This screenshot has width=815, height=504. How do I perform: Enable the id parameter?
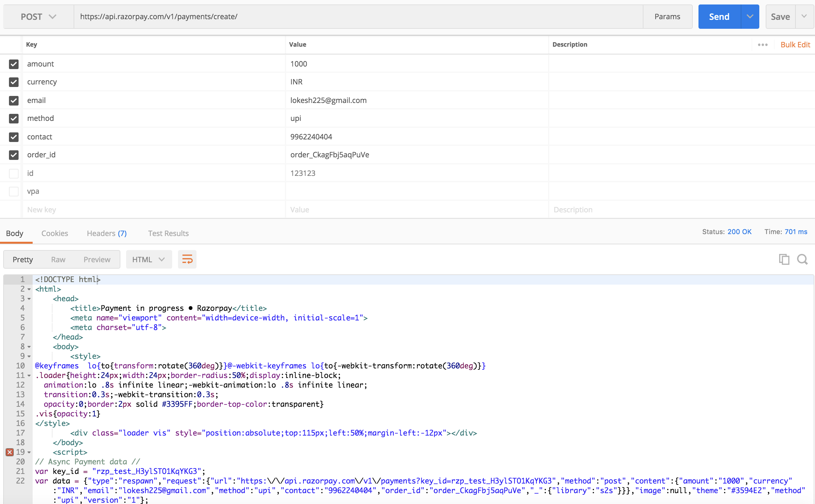(x=13, y=173)
